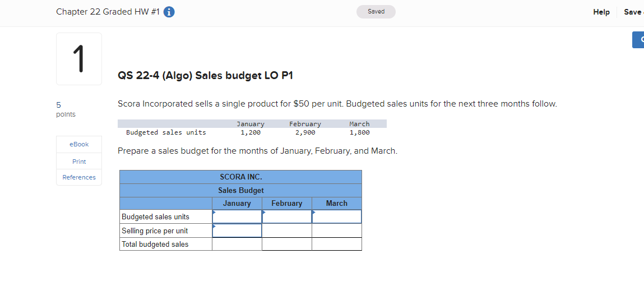The image size is (644, 281).
Task: Click the 'February' column header in Sales Budget
Action: coord(286,204)
